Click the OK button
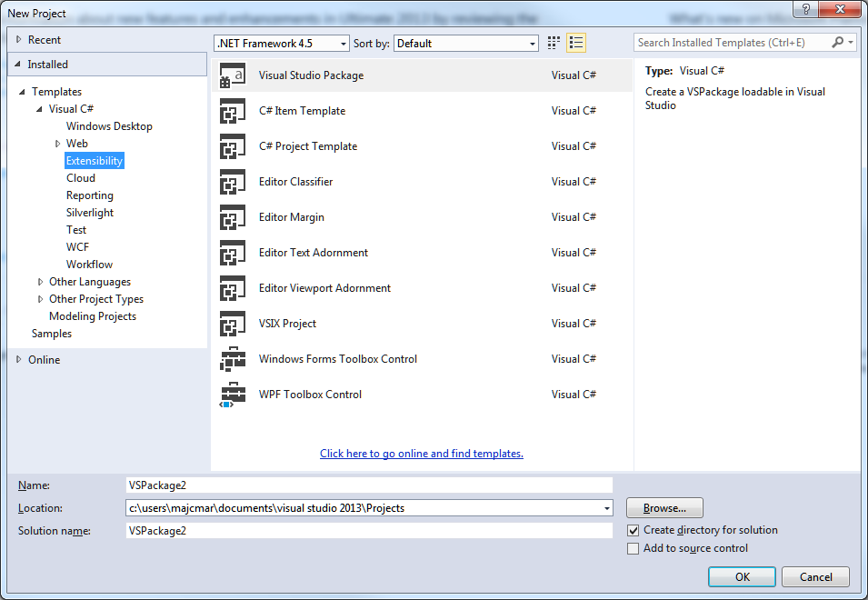The image size is (868, 600). (x=742, y=576)
